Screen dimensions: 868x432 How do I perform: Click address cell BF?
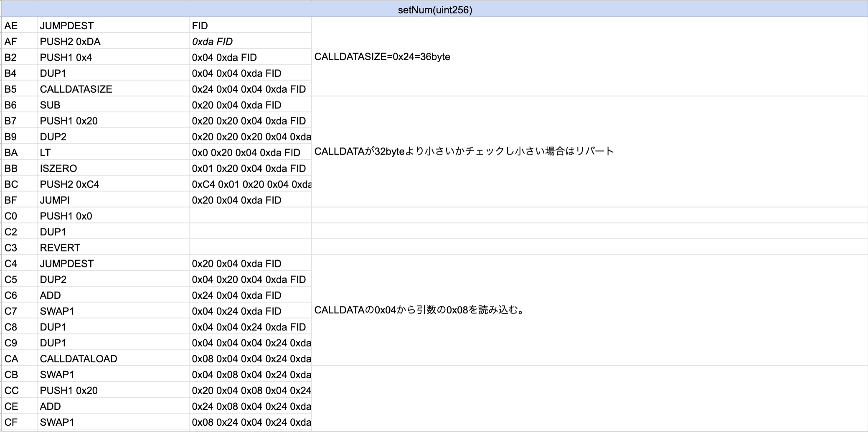pyautogui.click(x=19, y=200)
